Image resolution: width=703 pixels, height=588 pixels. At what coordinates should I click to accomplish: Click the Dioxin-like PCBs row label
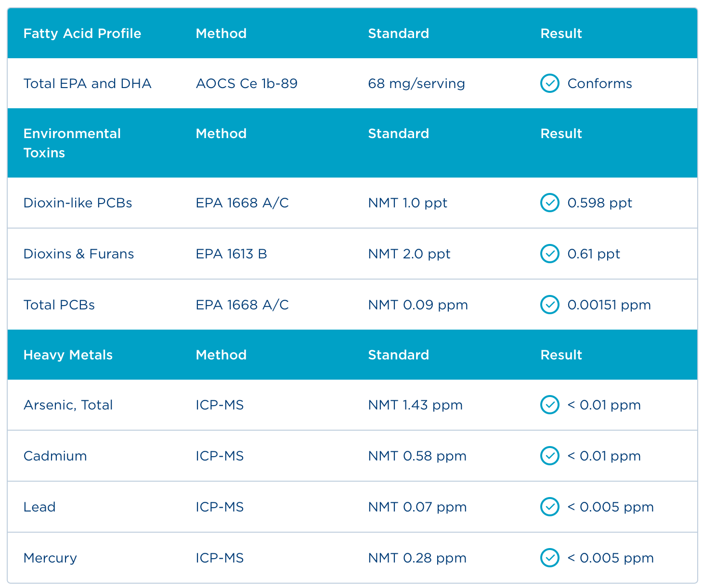(78, 203)
